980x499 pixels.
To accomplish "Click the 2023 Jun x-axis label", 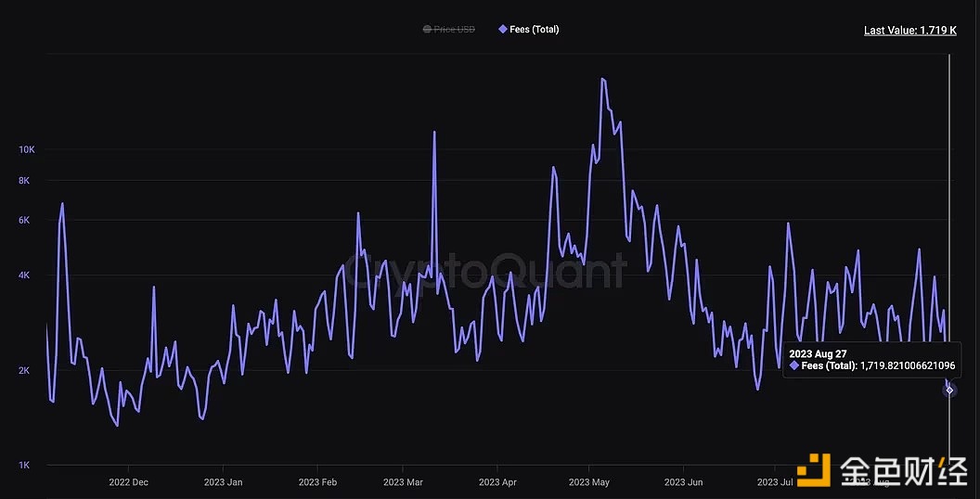I will coord(684,482).
